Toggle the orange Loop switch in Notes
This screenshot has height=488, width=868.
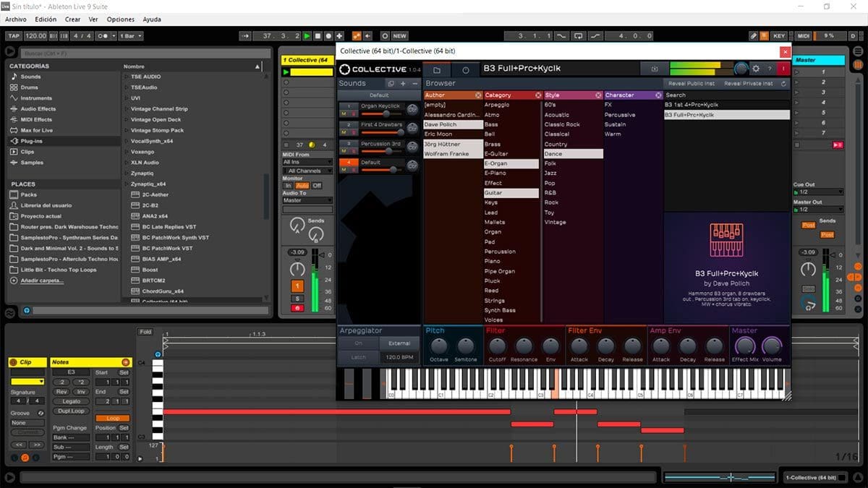(x=112, y=419)
